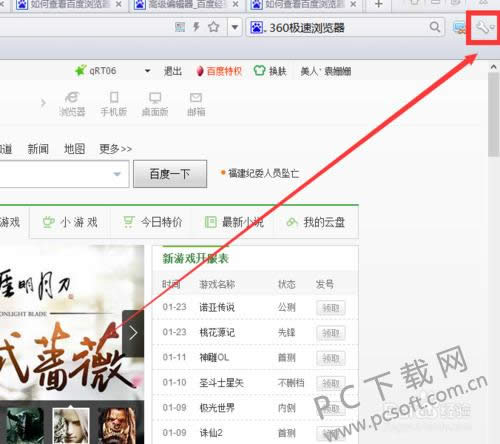Open the wrench tools menu
This screenshot has height=444, width=500.
[x=484, y=27]
